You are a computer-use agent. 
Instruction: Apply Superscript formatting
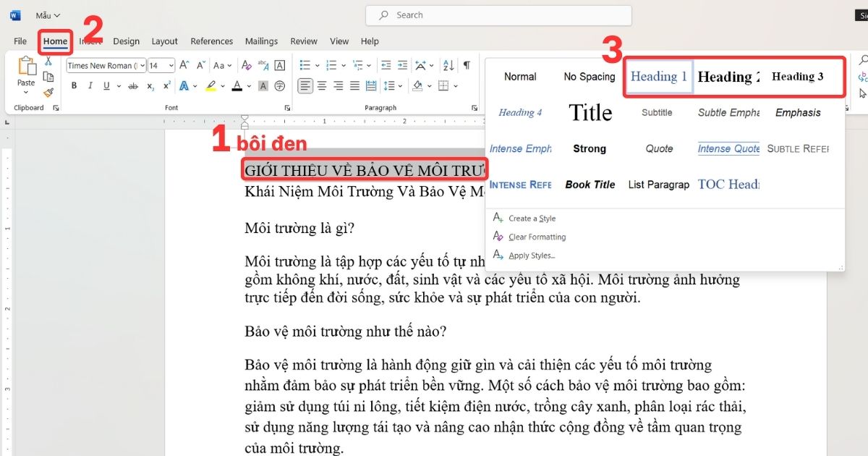(167, 85)
